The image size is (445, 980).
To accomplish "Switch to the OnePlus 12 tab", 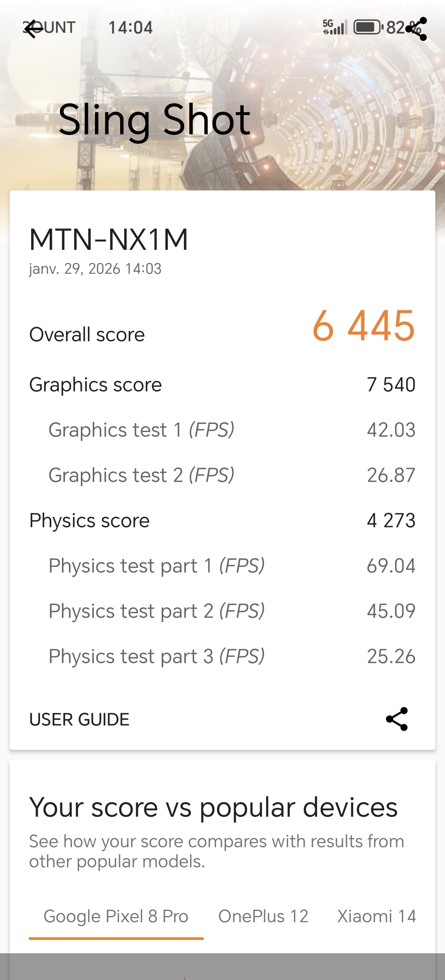I will pyautogui.click(x=263, y=916).
